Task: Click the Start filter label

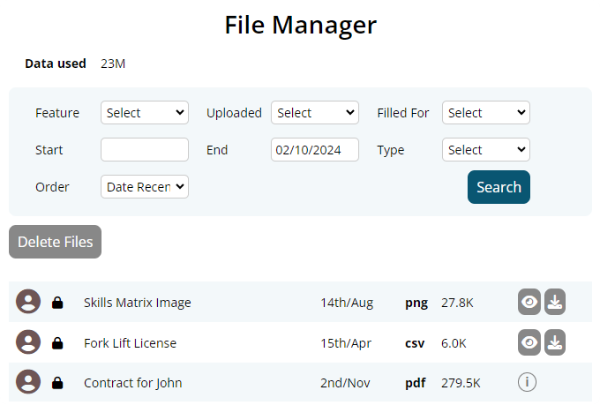Action: [49, 150]
